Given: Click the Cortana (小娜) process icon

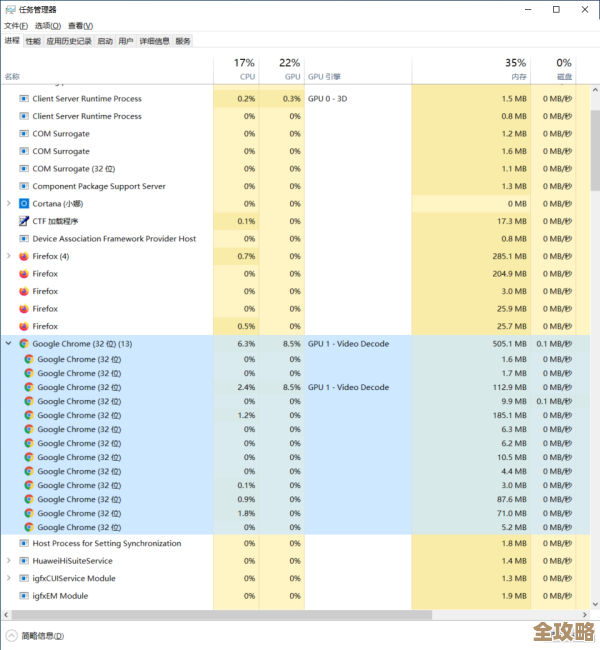Looking at the screenshot, I should pyautogui.click(x=24, y=204).
